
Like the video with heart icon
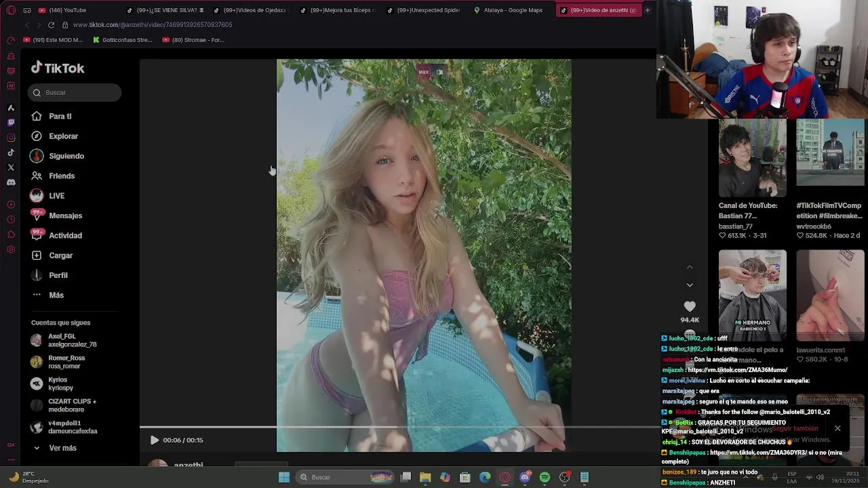(x=690, y=306)
